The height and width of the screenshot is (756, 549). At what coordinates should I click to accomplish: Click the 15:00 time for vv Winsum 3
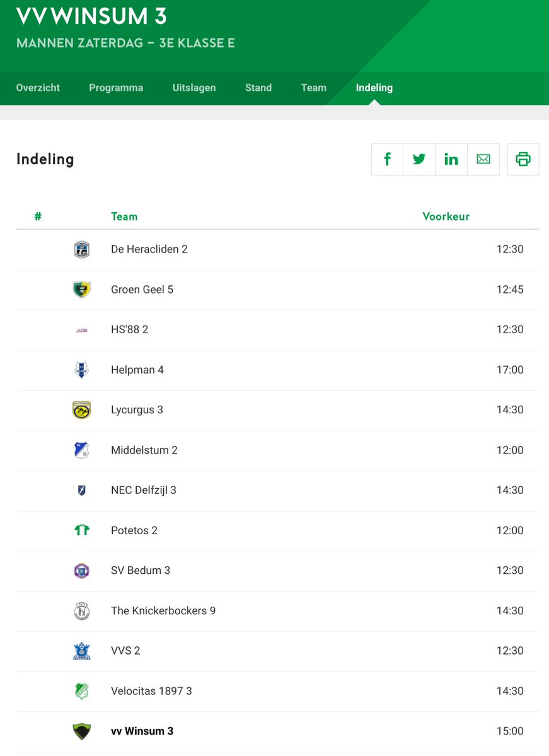(510, 731)
